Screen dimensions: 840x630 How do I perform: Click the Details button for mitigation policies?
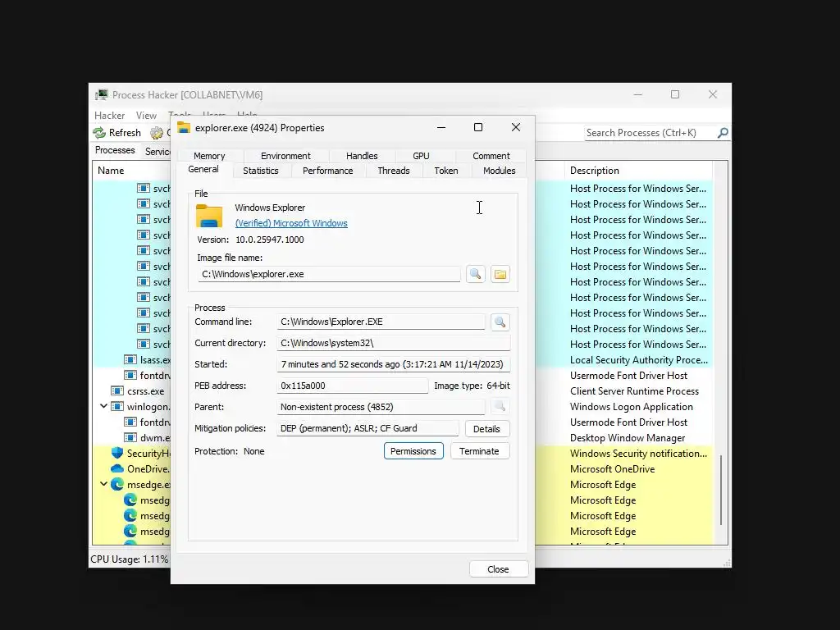486,429
